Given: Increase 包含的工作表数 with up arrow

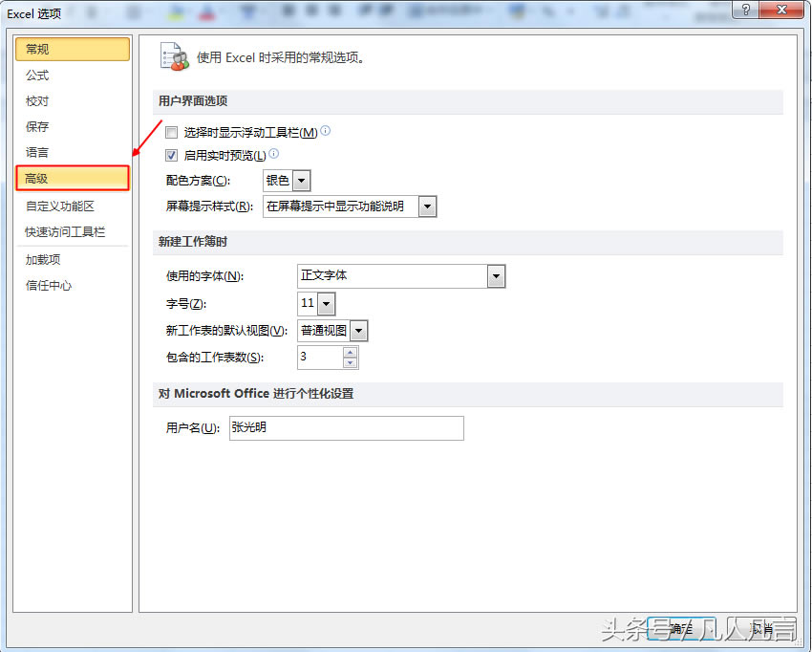Looking at the screenshot, I should click(351, 353).
